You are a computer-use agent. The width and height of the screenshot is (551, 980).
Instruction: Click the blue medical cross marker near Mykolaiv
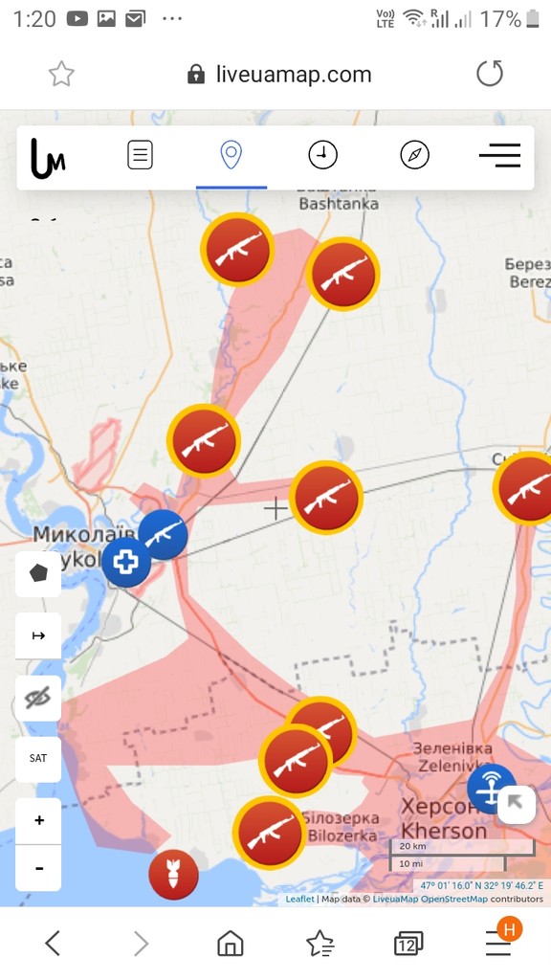[126, 563]
